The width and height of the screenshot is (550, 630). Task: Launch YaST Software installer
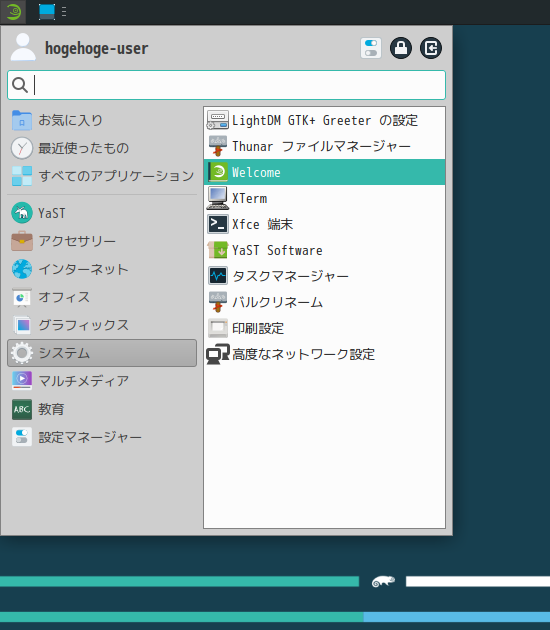coord(324,250)
